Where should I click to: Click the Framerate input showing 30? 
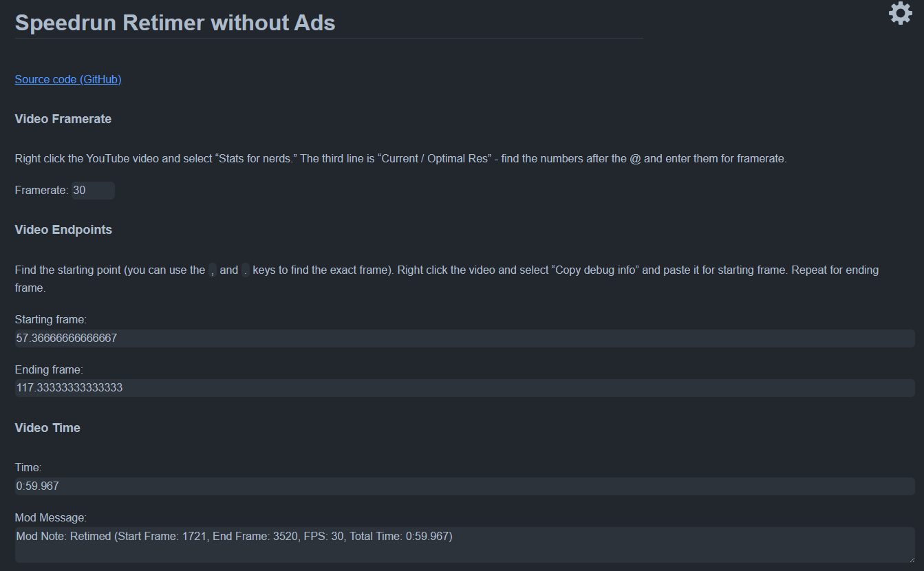pyautogui.click(x=93, y=191)
